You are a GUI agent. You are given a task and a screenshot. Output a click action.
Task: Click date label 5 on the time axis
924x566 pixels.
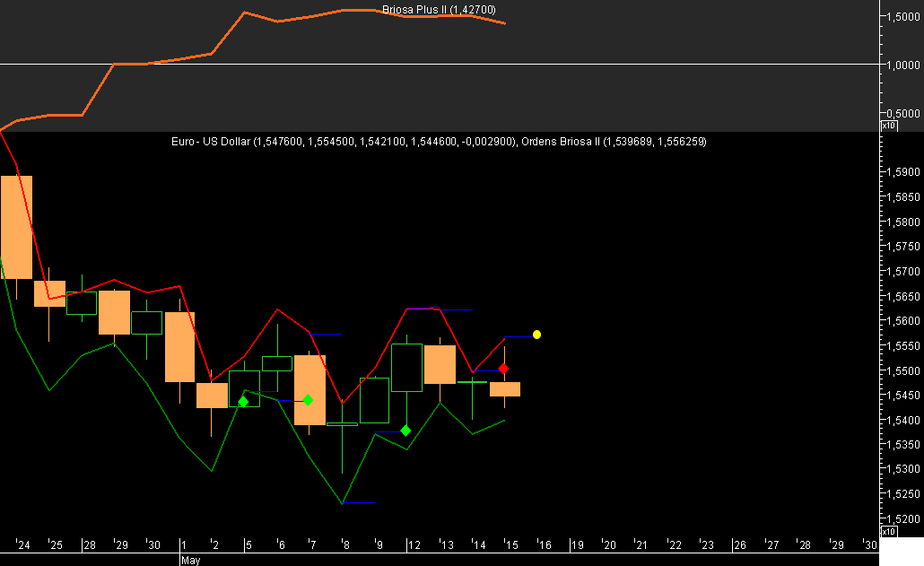click(248, 545)
